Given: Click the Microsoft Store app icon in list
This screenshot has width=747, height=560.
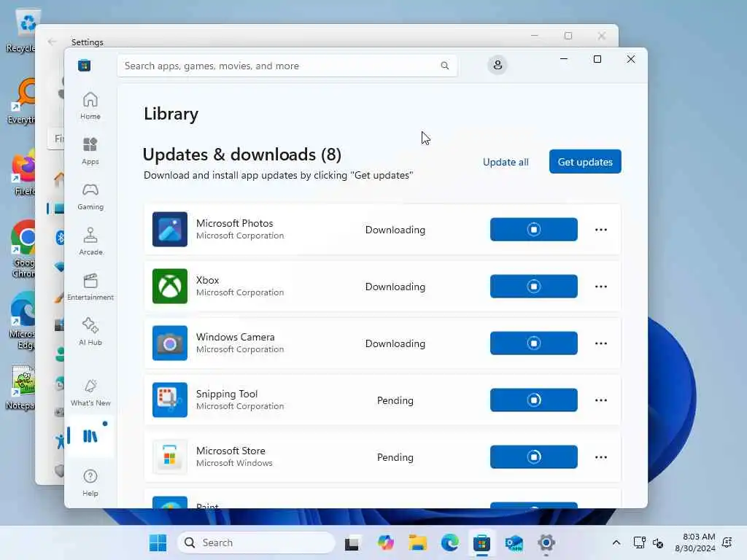Looking at the screenshot, I should click(x=169, y=456).
